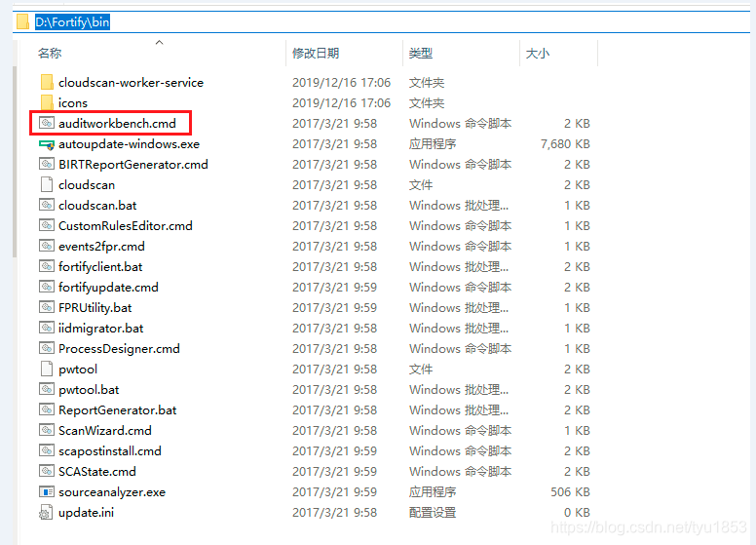
Task: Click the ScanWizard.cmd file icon
Action: click(47, 430)
